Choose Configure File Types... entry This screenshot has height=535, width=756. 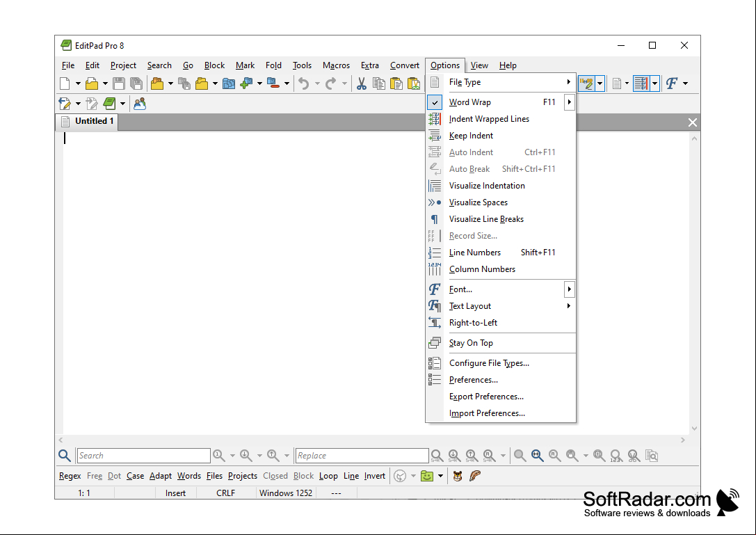coord(501,363)
